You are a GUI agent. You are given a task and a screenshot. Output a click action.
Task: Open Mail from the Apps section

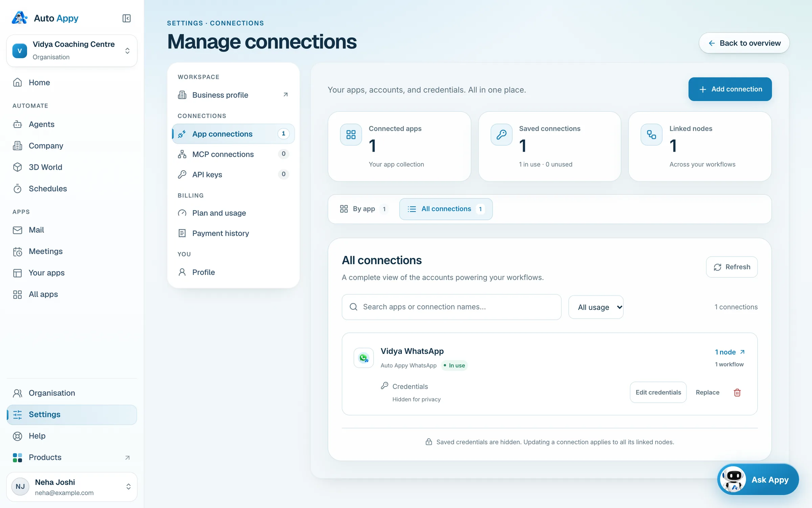tap(72, 230)
